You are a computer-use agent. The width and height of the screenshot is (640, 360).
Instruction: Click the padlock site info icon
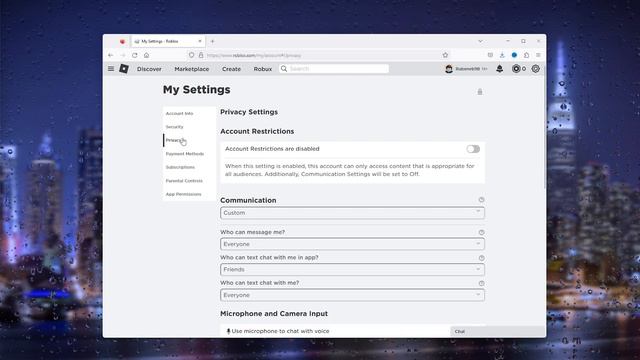pyautogui.click(x=201, y=55)
